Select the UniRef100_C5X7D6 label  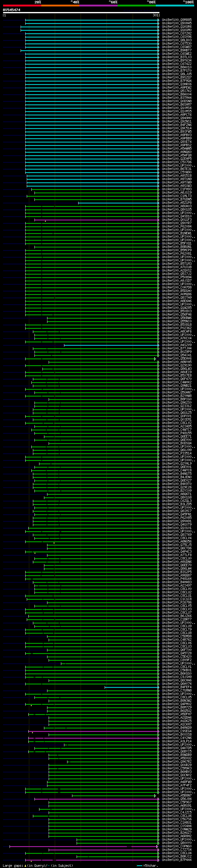(176, 162)
